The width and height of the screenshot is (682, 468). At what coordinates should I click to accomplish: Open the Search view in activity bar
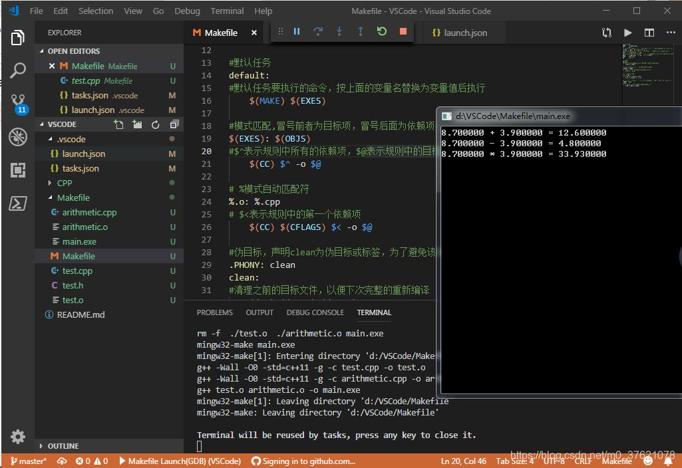point(17,70)
